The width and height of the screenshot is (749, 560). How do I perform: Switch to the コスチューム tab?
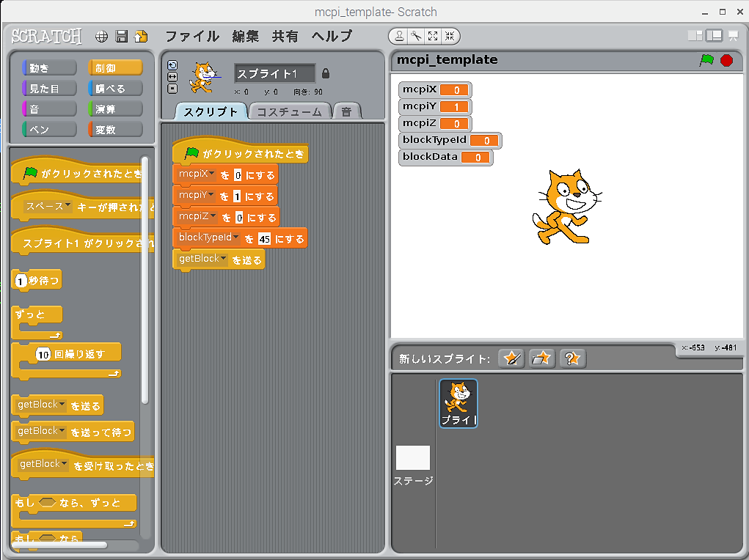point(289,111)
